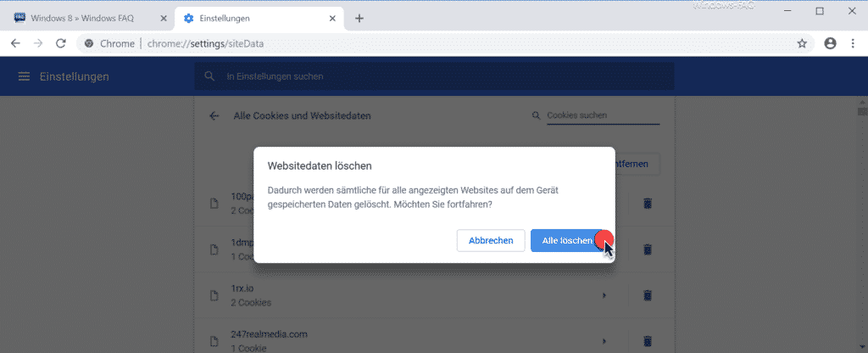Screen dimensions: 868x353
Task: Click the file icon beside 1rx.io
Action: point(214,295)
